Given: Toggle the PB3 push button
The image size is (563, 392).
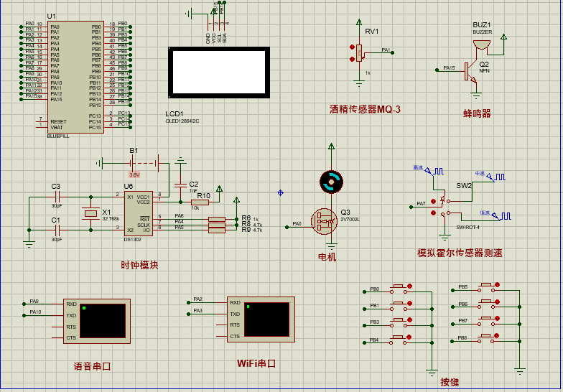Looking at the screenshot, I should 399,322.
